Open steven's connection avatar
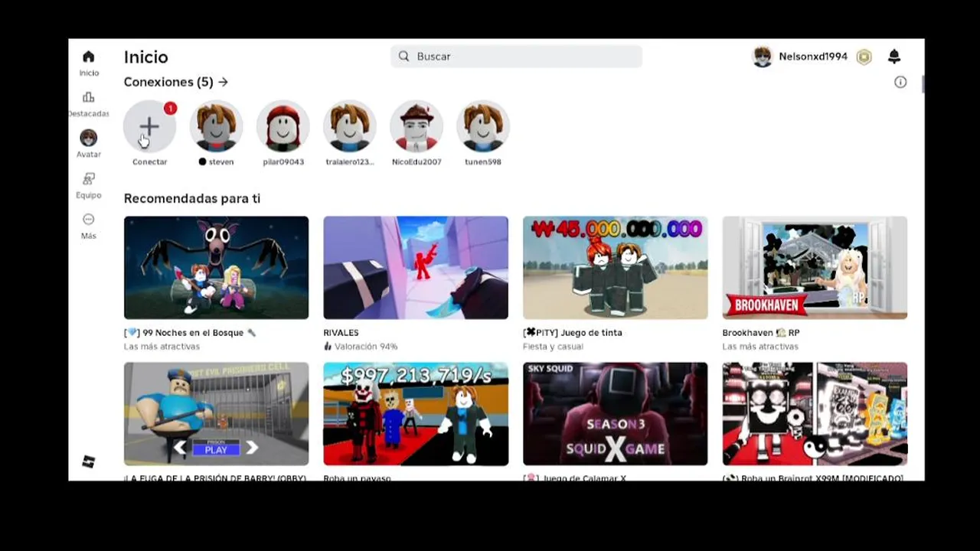 [217, 126]
